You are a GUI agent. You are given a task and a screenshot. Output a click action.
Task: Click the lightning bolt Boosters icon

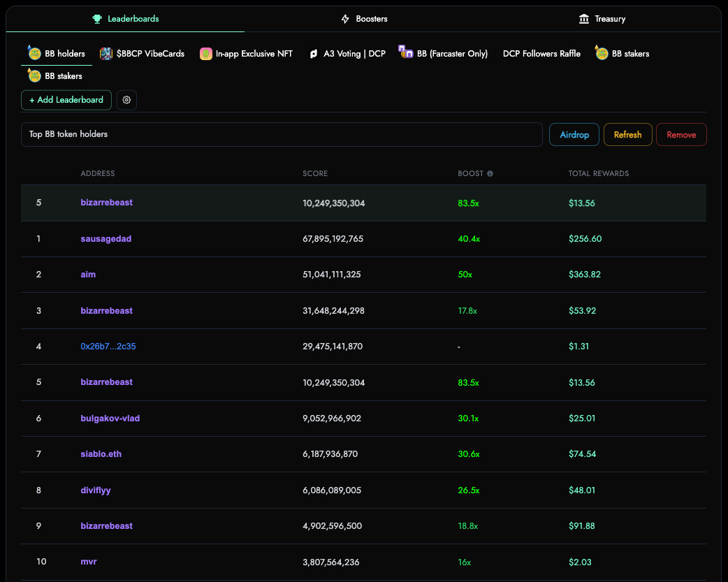[x=345, y=19]
